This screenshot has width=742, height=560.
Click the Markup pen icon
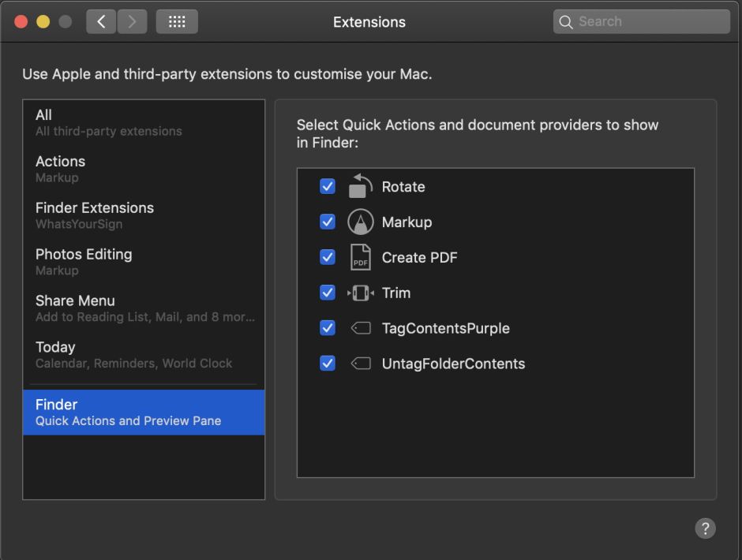361,222
